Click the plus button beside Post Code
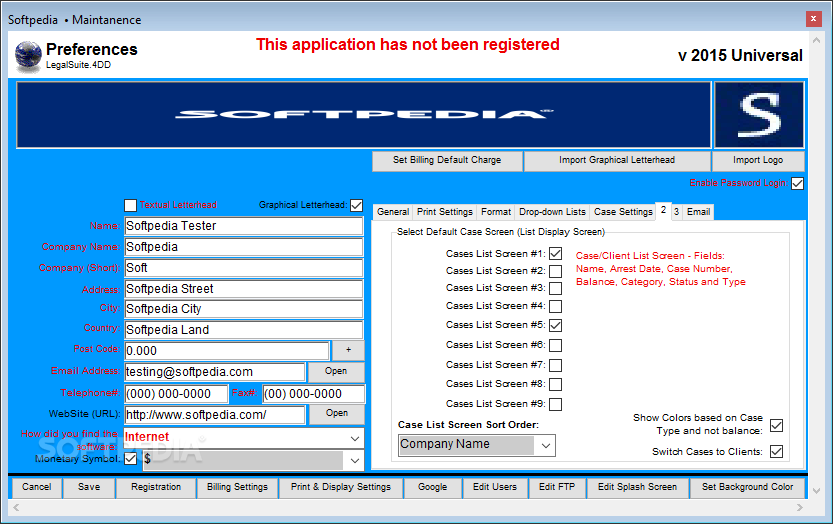This screenshot has width=833, height=524. click(x=348, y=350)
